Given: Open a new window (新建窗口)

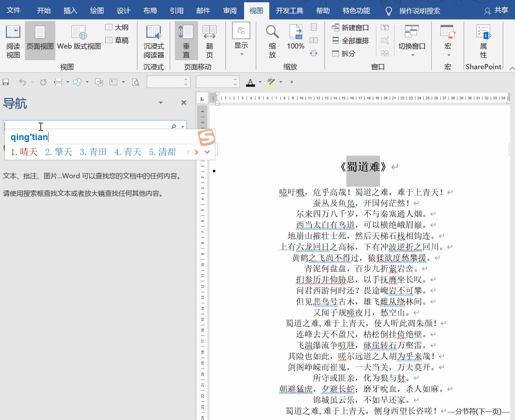Looking at the screenshot, I should click(351, 28).
